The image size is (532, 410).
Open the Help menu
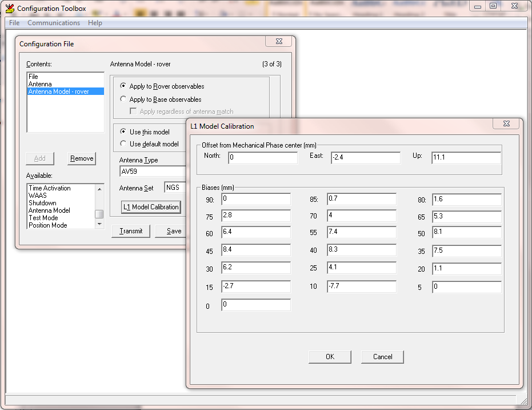(95, 23)
